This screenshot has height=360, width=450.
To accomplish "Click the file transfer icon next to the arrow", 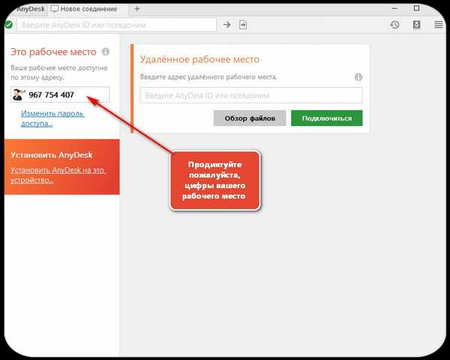I will click(x=243, y=25).
